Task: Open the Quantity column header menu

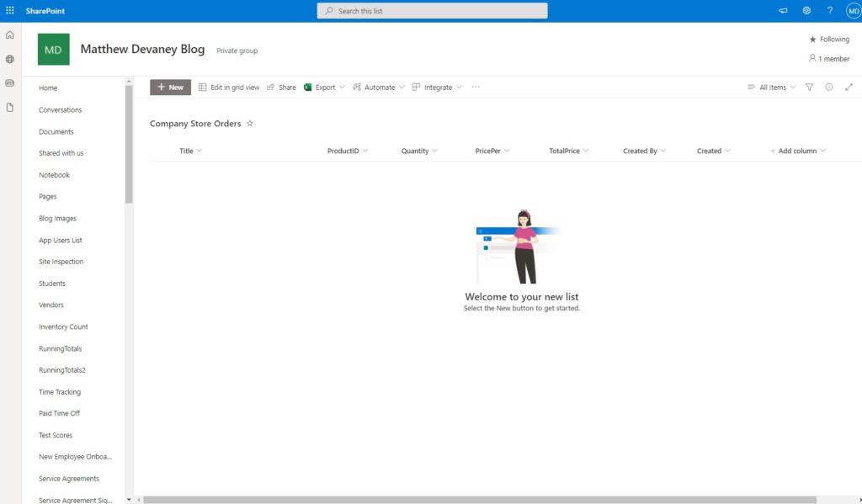Action: coord(419,151)
